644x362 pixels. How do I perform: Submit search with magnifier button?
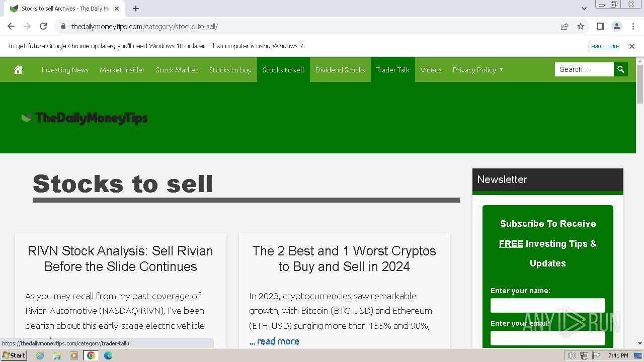point(621,69)
